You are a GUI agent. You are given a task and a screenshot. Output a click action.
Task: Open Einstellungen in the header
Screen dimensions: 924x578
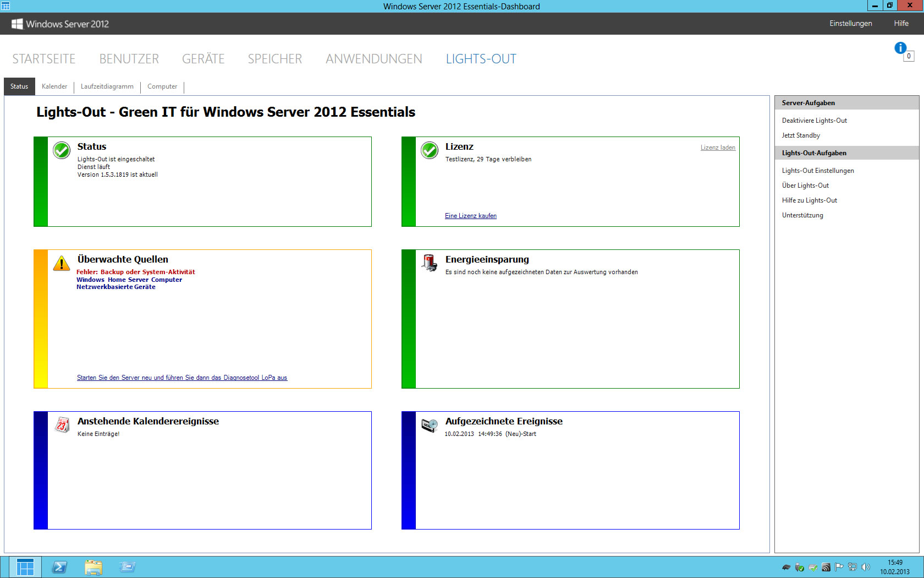pyautogui.click(x=851, y=23)
